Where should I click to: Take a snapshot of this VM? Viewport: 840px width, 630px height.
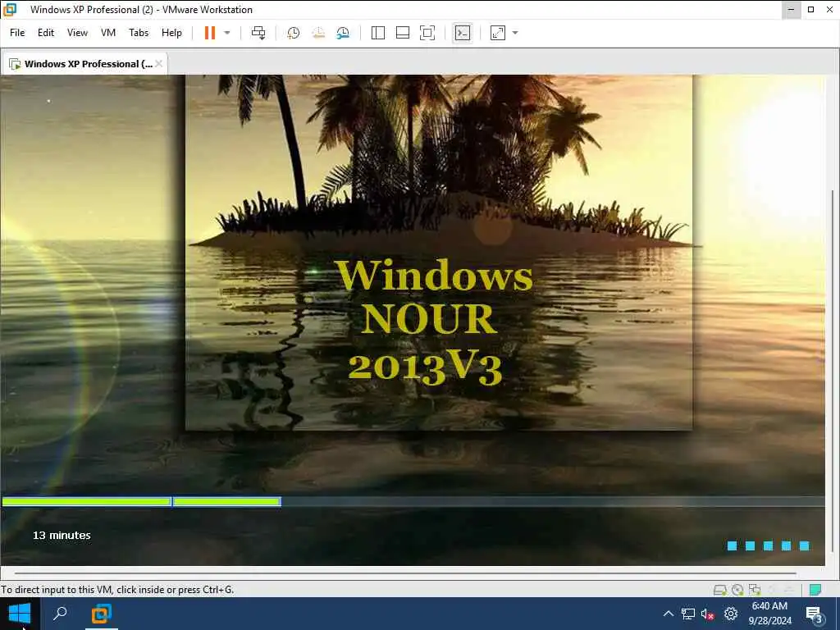[x=293, y=33]
